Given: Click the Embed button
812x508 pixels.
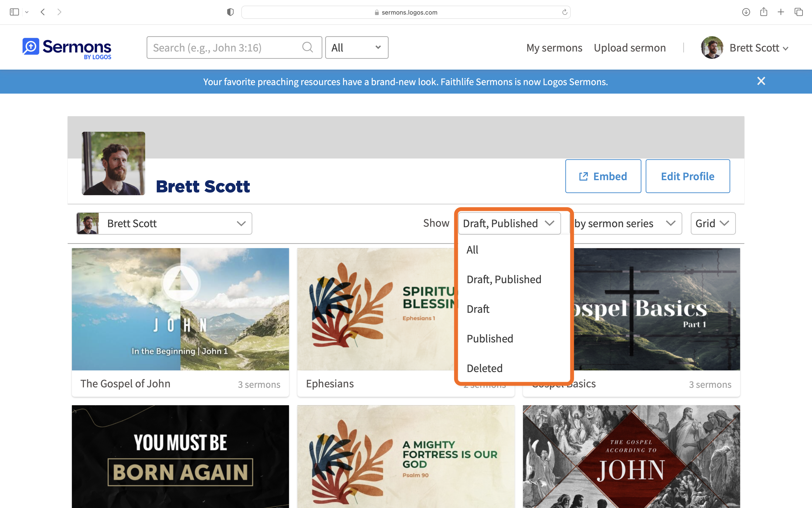Looking at the screenshot, I should click(603, 176).
